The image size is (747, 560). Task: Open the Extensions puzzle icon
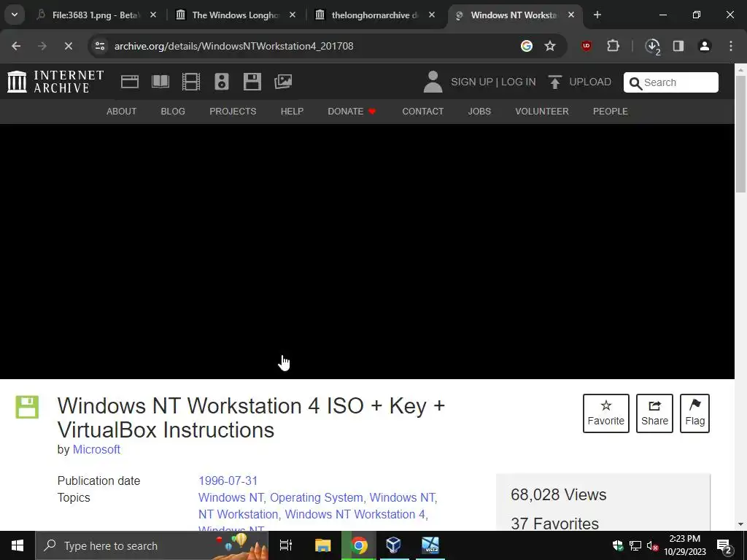pyautogui.click(x=613, y=46)
